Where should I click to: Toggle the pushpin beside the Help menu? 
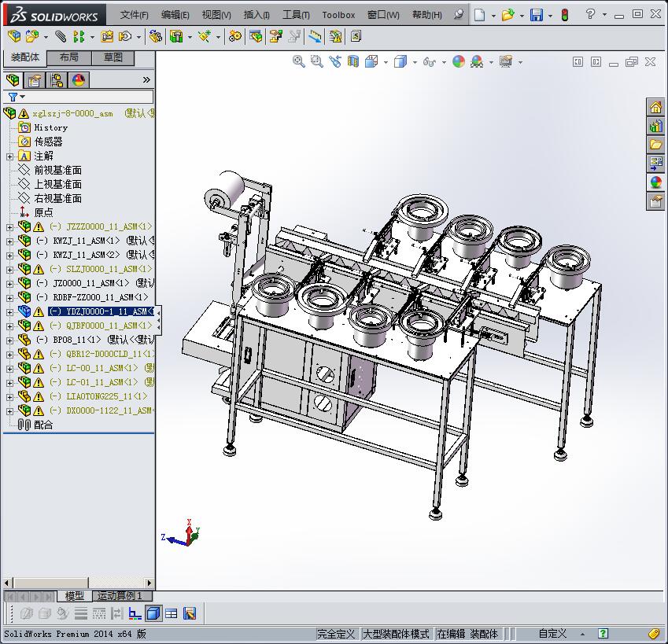[x=459, y=15]
